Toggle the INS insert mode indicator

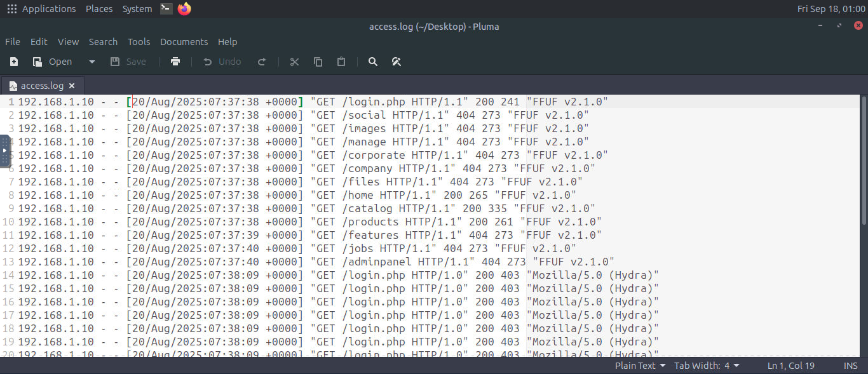tap(850, 366)
